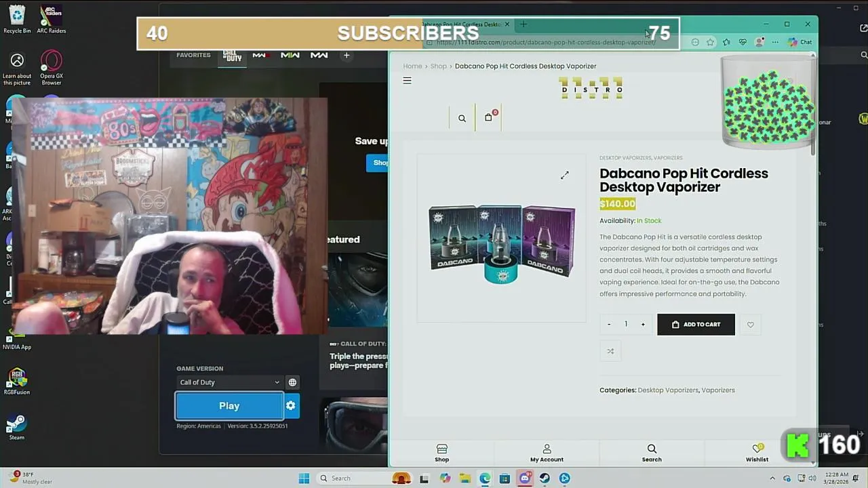Open Desktop Vaporizers link above product title
The image size is (868, 488).
coord(625,158)
